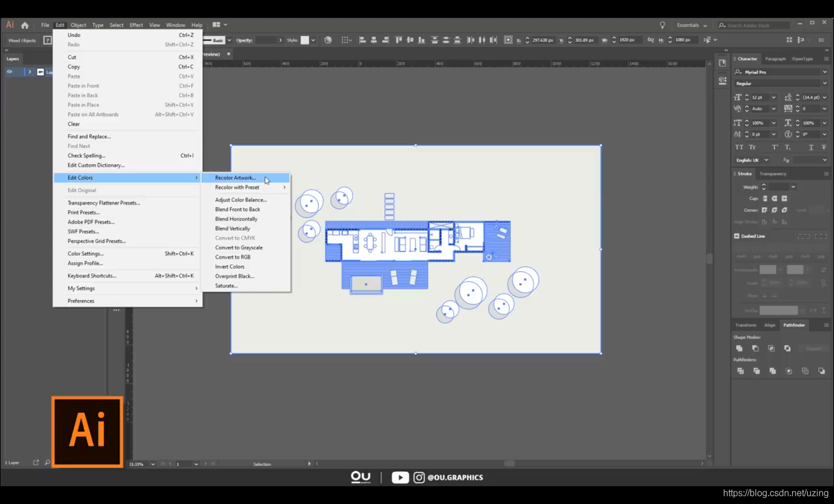Select the Miter Join corner icon

click(764, 210)
